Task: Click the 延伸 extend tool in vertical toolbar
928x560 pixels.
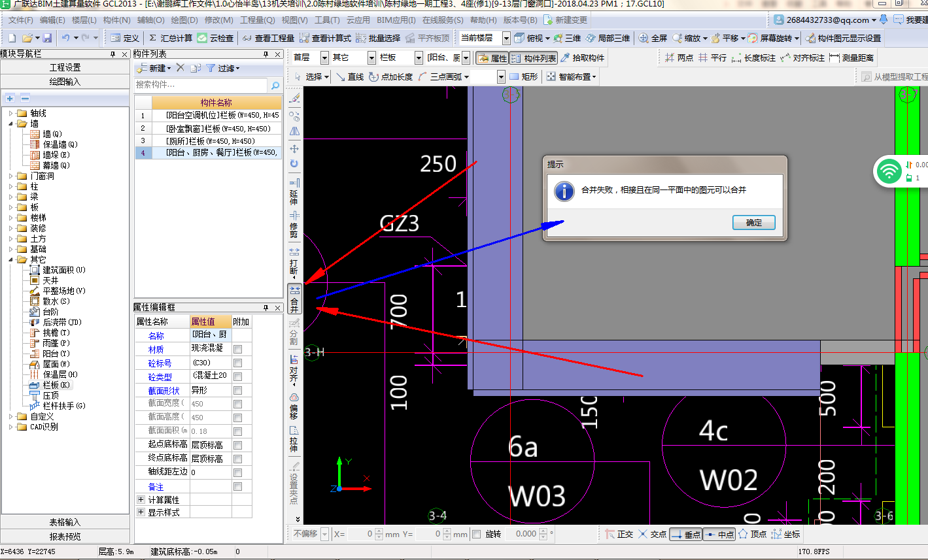Action: click(294, 191)
